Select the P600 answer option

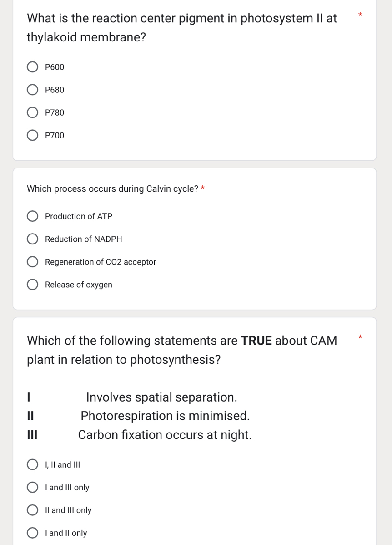tap(32, 67)
